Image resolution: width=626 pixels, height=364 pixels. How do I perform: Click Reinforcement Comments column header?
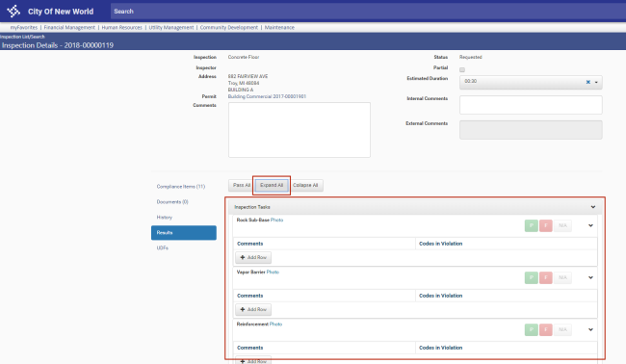pos(250,348)
